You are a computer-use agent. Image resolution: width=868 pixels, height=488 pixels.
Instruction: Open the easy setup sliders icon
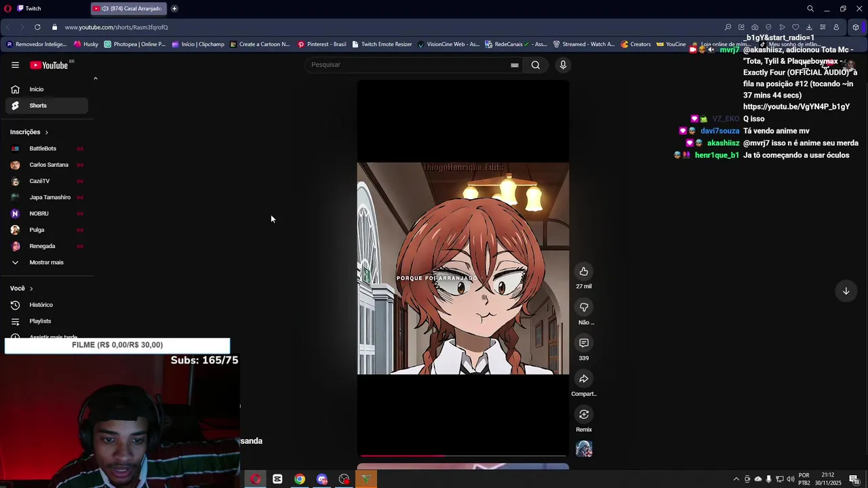click(823, 27)
